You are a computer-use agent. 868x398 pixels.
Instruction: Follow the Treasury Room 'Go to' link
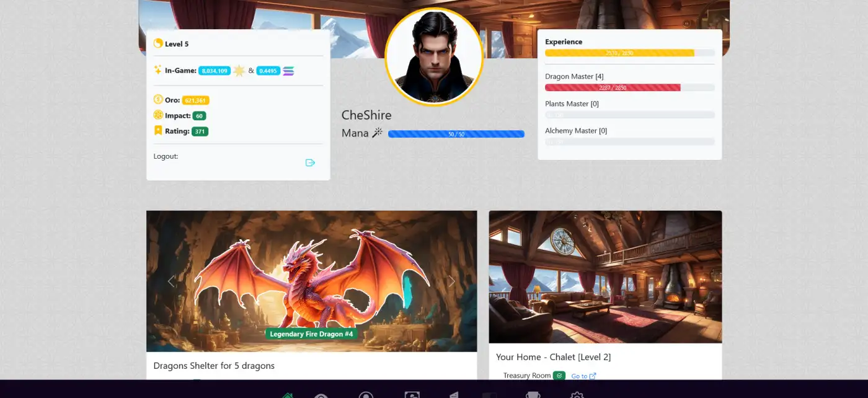pyautogui.click(x=583, y=376)
